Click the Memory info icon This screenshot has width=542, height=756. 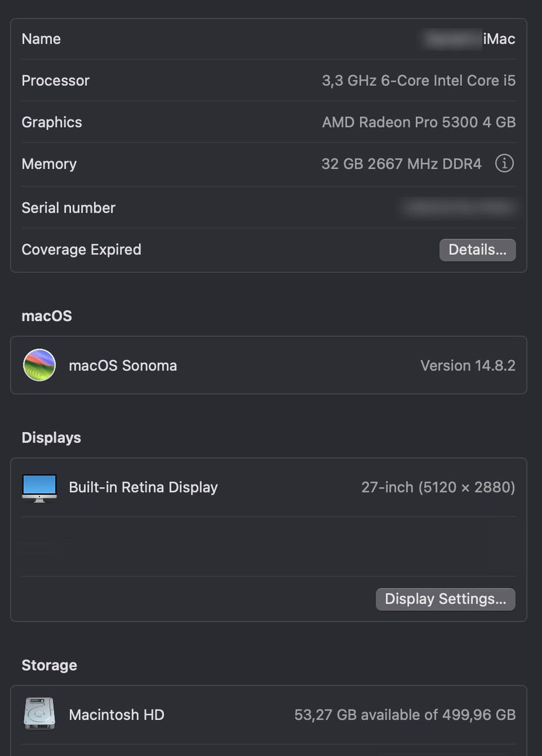(x=504, y=164)
